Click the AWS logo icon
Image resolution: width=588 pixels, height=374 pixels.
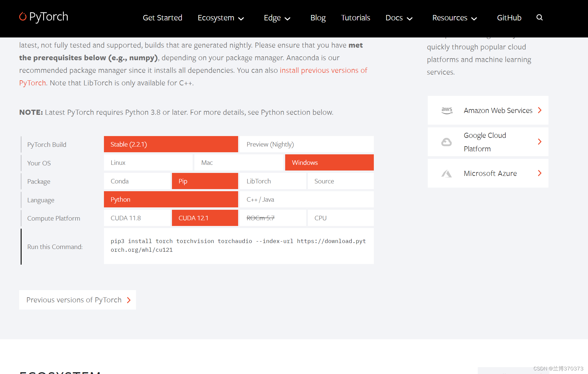[447, 110]
